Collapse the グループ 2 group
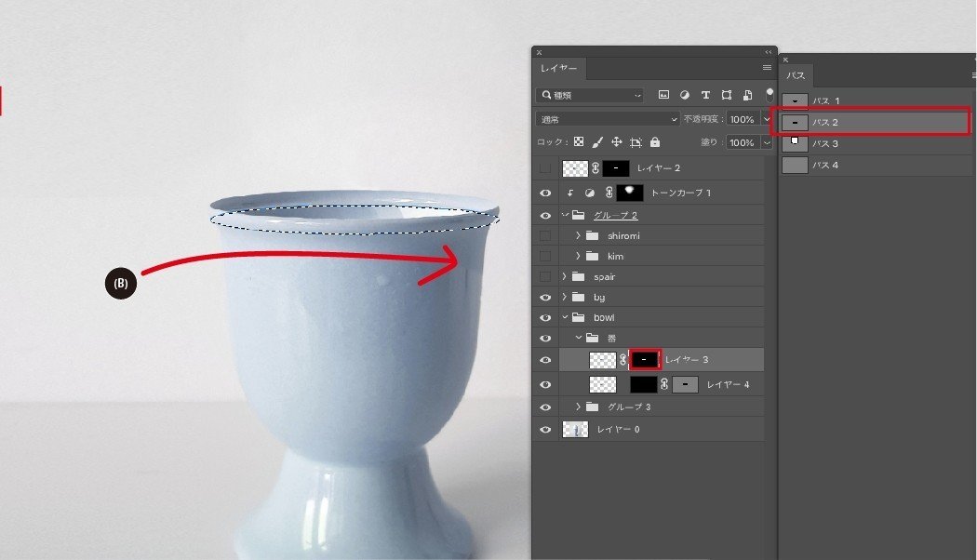This screenshot has width=977, height=560. click(x=565, y=215)
